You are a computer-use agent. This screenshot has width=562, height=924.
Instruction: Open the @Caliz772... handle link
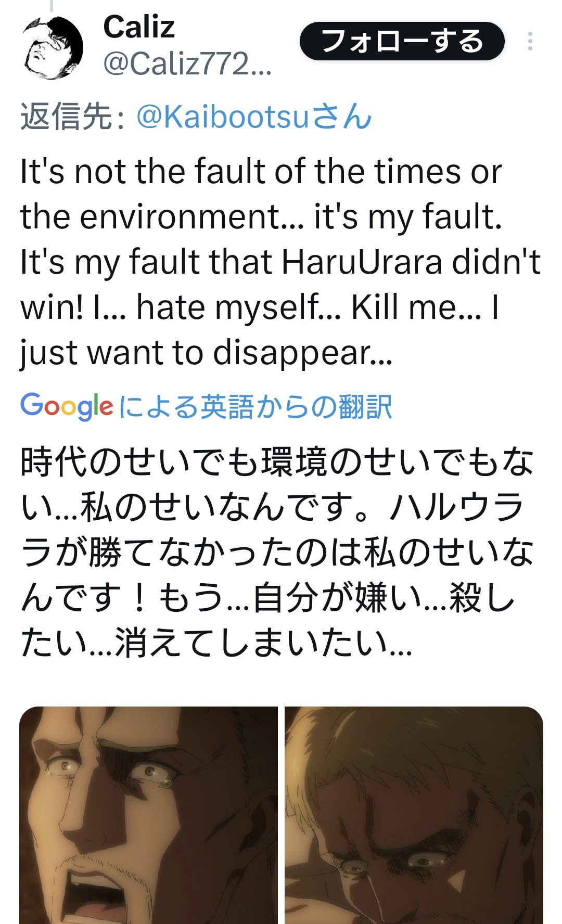[187, 65]
